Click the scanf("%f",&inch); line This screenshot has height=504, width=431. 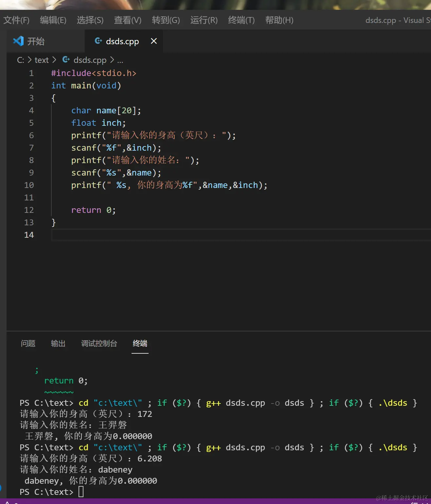pos(116,148)
